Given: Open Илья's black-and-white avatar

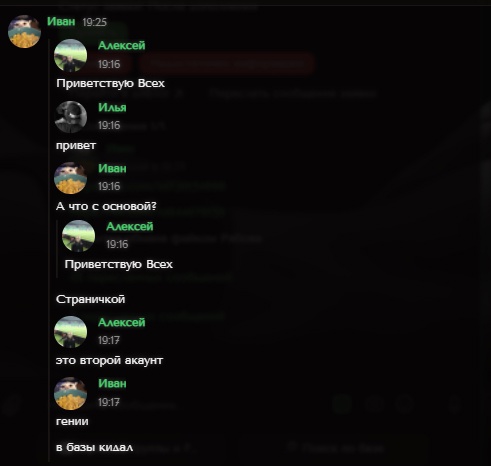Looking at the screenshot, I should 70,117.
